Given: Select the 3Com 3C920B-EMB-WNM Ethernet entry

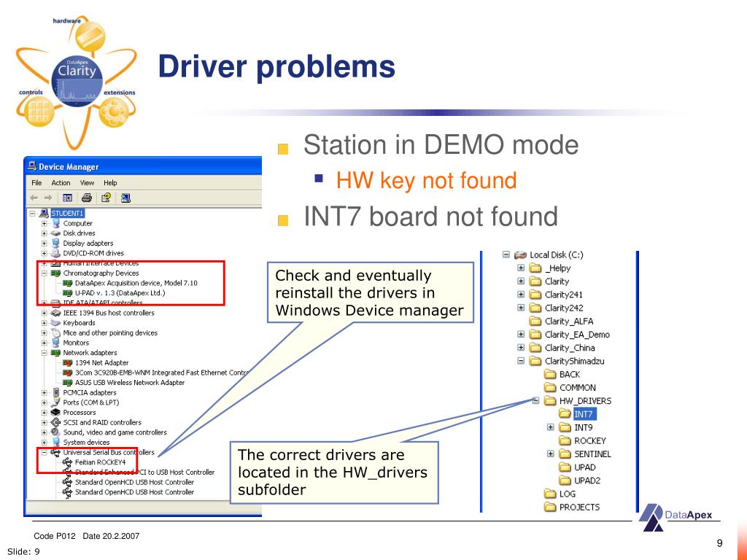Looking at the screenshot, I should pyautogui.click(x=163, y=373).
